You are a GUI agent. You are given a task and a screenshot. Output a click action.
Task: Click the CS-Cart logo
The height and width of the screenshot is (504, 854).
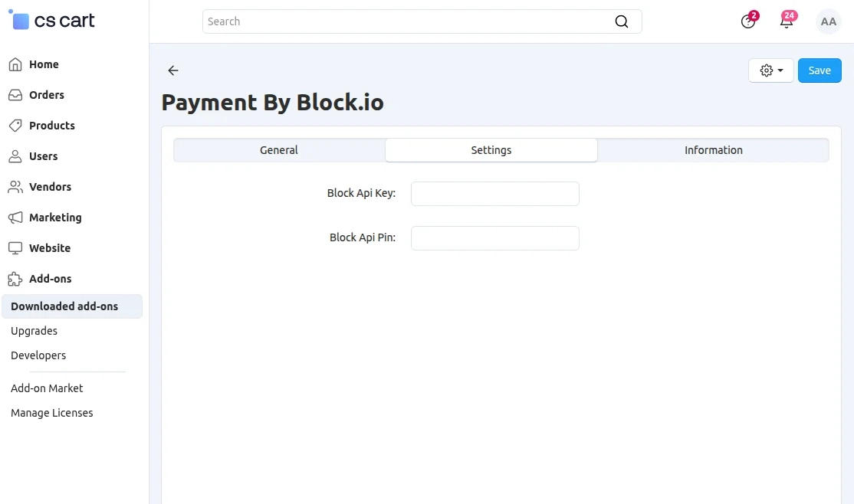[51, 21]
